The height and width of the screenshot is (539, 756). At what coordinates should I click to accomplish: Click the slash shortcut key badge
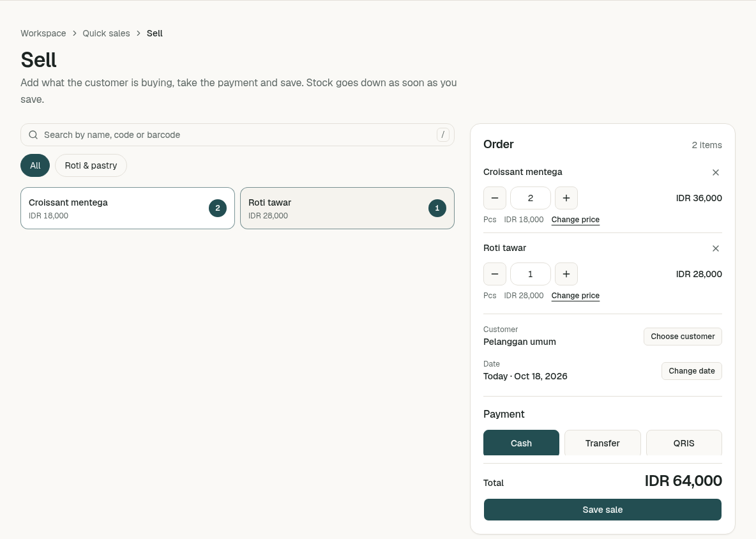[442, 135]
